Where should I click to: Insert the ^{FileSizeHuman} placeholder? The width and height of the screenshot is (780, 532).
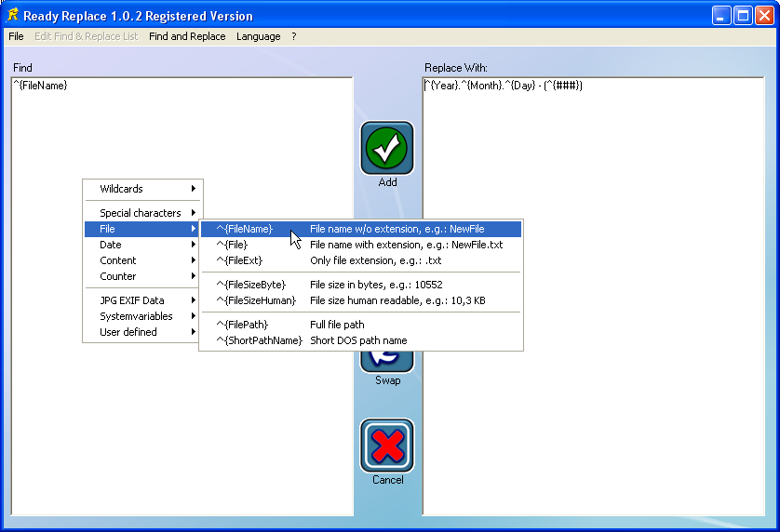click(361, 300)
